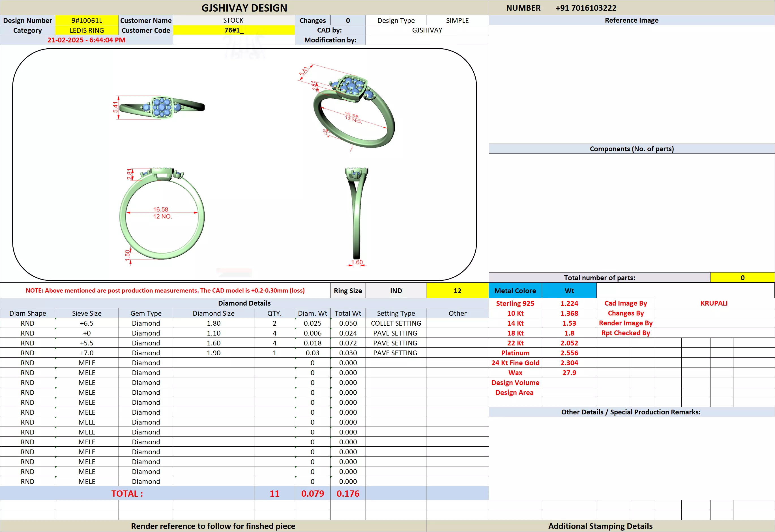Select the Sieve Size +7.0 cell

click(87, 353)
